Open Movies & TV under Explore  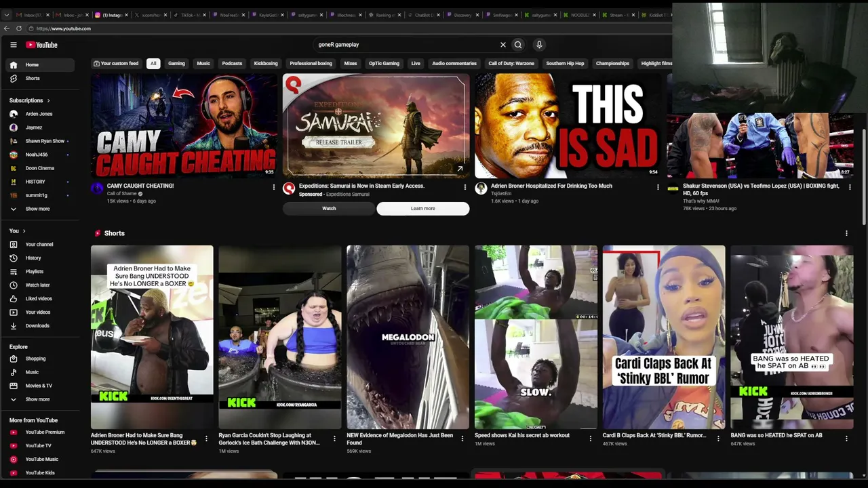[41, 386]
